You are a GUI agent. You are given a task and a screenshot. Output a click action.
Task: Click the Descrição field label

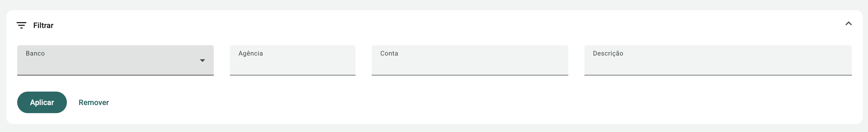(x=608, y=53)
